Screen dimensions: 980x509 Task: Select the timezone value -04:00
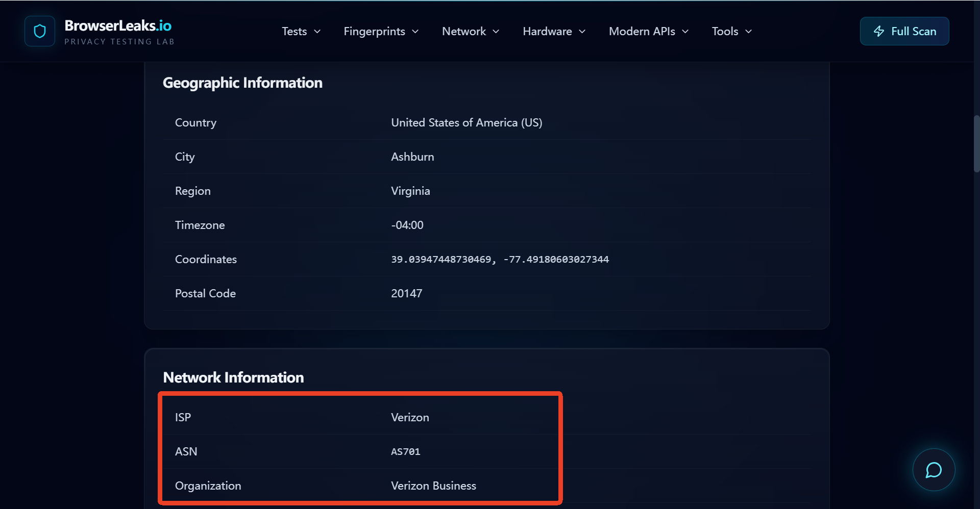click(x=407, y=225)
